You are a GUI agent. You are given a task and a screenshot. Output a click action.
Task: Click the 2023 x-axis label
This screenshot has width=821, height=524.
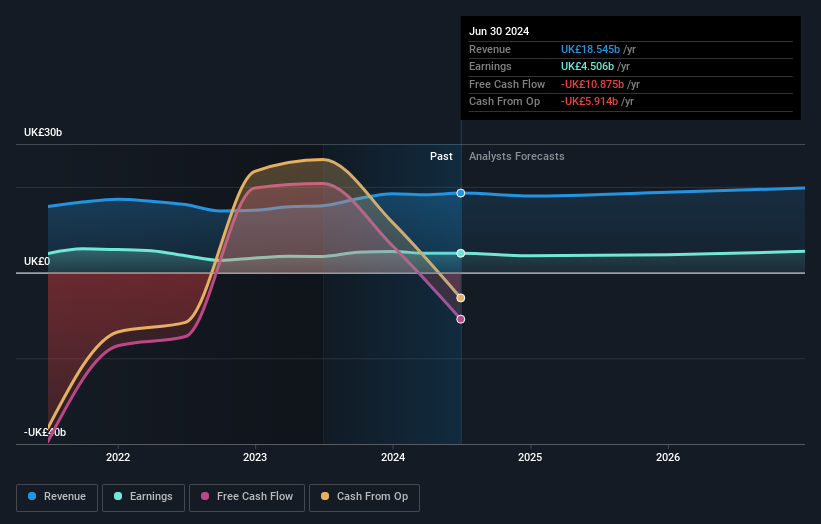[x=255, y=458]
